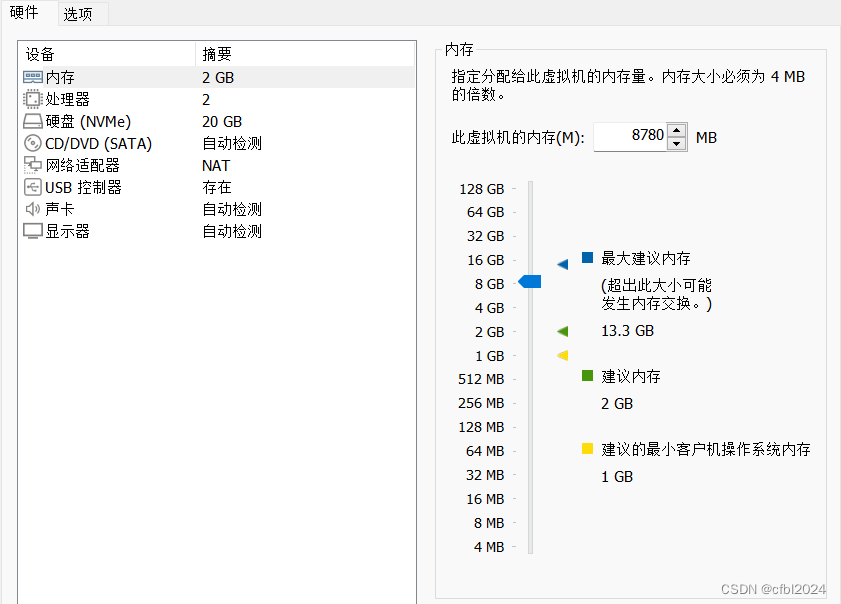Viewport: 841px width, 604px height.
Task: Select the 显示器 device row
Action: click(217, 231)
